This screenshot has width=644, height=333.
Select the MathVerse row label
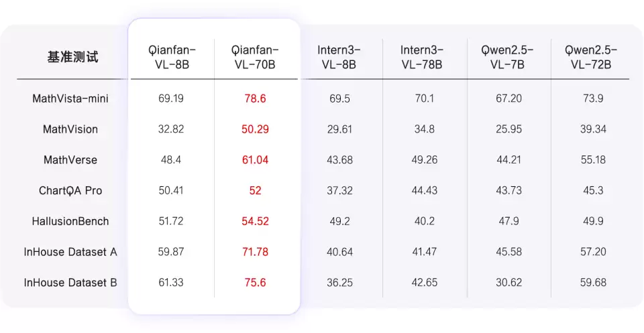pyautogui.click(x=70, y=160)
